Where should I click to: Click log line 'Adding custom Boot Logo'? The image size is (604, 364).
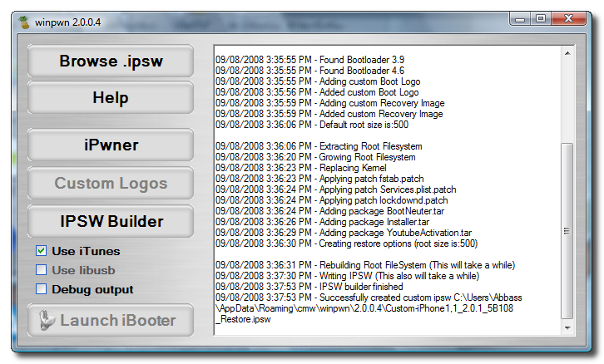coord(318,81)
